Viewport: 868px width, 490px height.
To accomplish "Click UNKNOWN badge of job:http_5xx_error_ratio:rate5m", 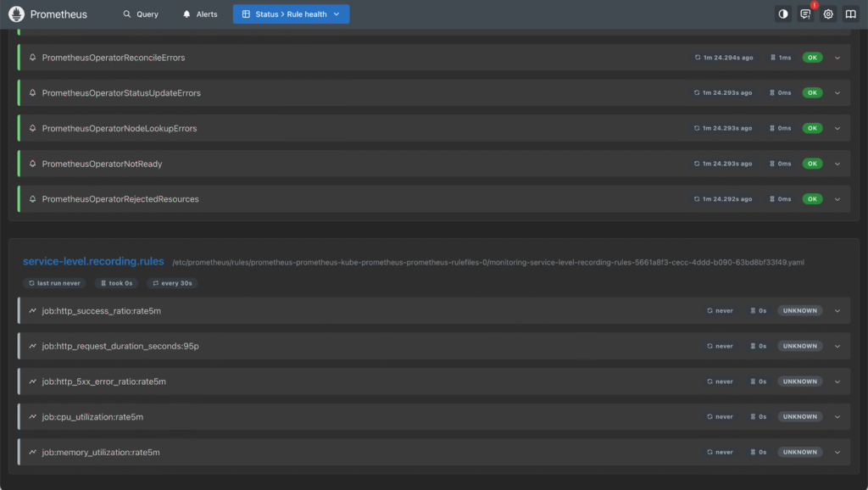I will (800, 381).
